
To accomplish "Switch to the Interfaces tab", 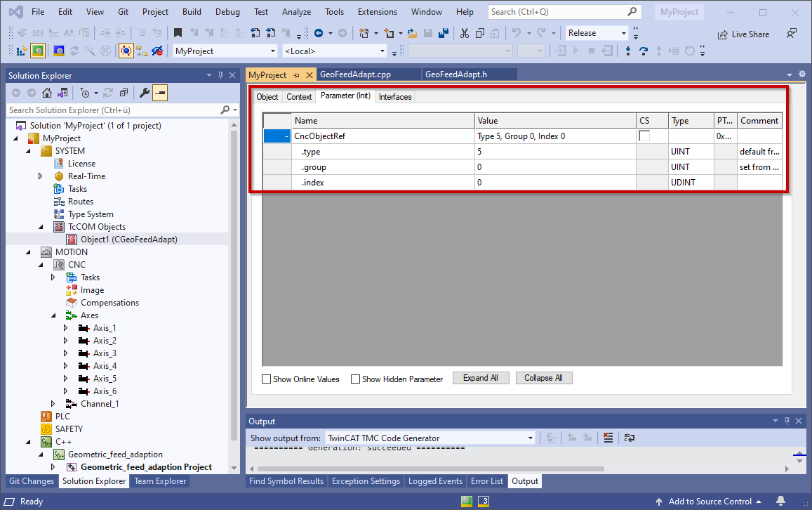I will (394, 97).
